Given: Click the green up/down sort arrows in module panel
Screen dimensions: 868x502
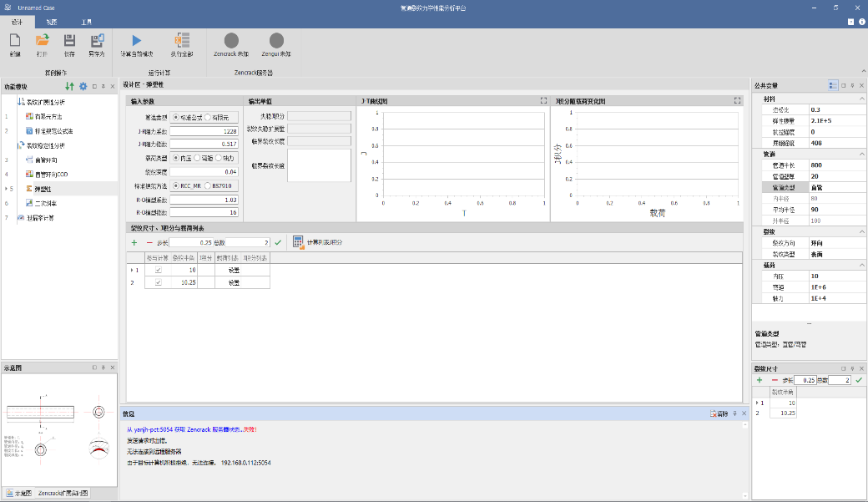Looking at the screenshot, I should click(x=69, y=86).
